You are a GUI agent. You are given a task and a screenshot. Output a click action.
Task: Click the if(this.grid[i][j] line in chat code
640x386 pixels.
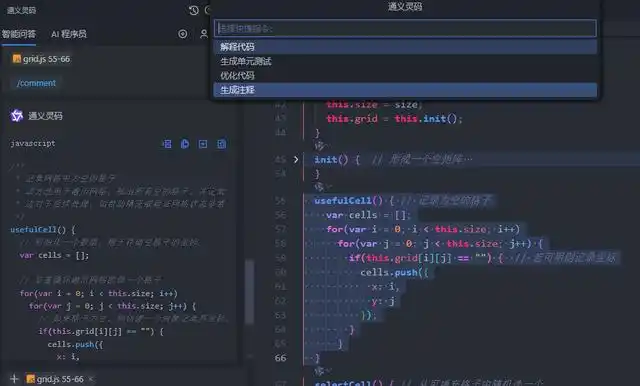point(101,331)
